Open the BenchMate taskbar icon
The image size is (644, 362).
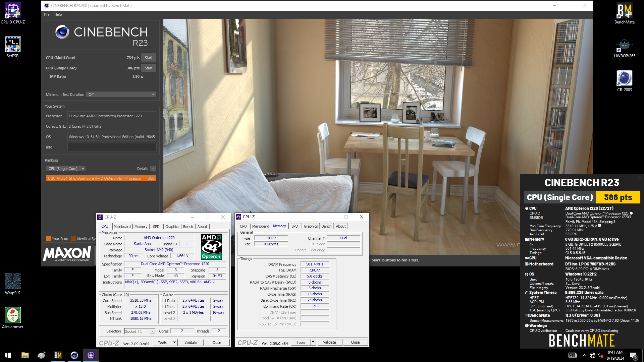click(58, 355)
